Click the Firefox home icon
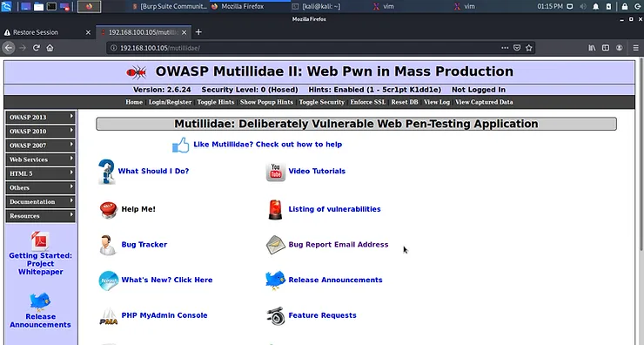The image size is (644, 345). pos(50,48)
